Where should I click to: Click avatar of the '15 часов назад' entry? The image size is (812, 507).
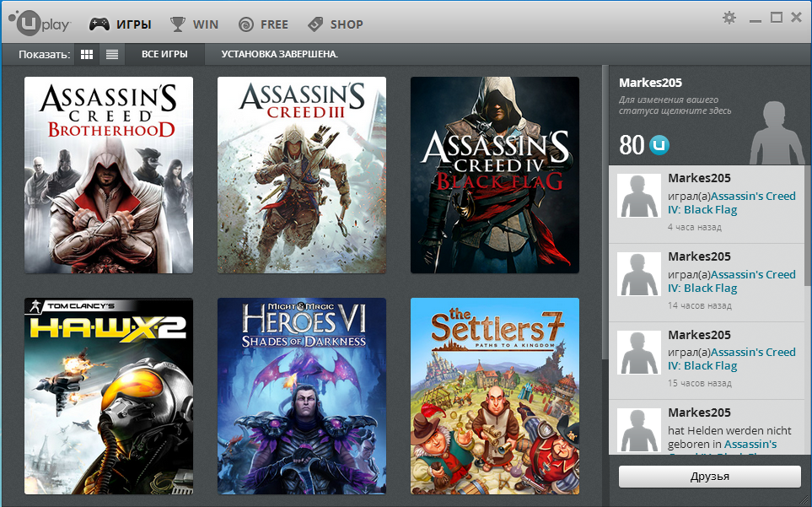pos(639,352)
